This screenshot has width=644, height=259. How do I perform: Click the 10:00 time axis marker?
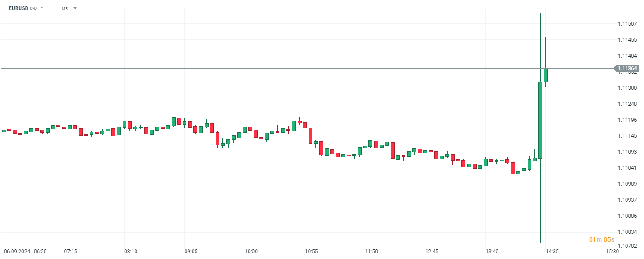(251, 252)
